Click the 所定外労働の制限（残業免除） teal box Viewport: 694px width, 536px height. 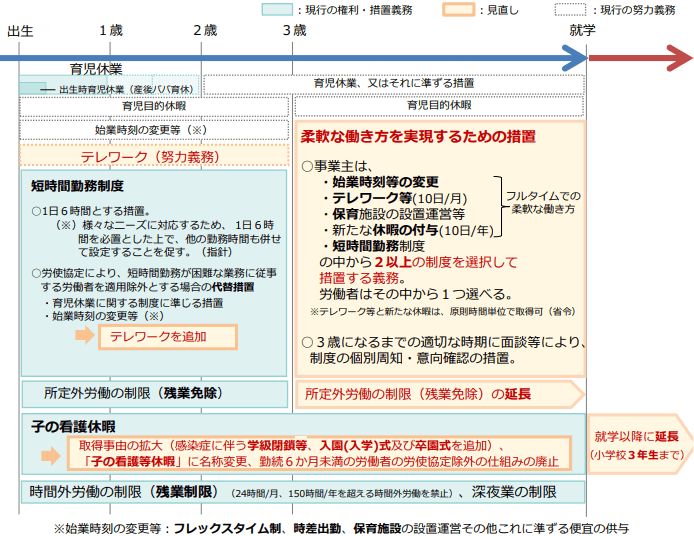click(154, 393)
